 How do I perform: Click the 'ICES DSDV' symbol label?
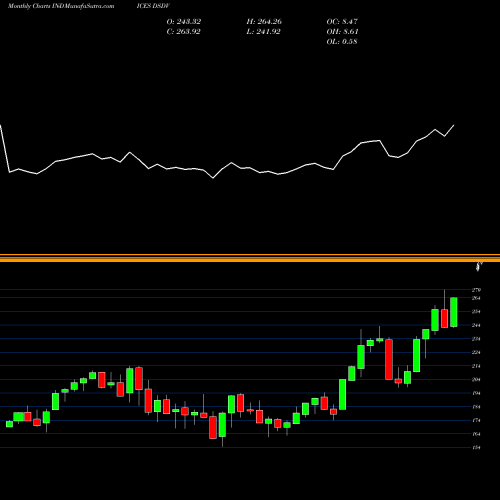click(154, 6)
